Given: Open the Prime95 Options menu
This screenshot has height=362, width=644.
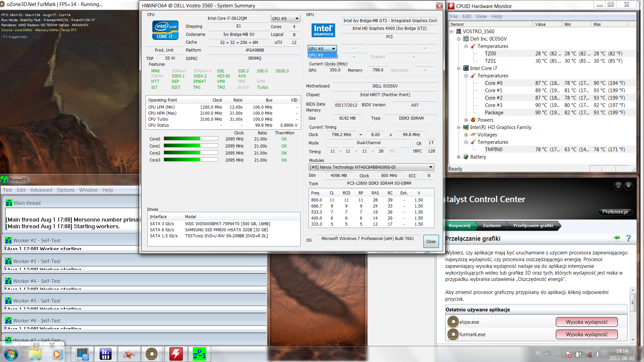Looking at the screenshot, I should (x=66, y=190).
